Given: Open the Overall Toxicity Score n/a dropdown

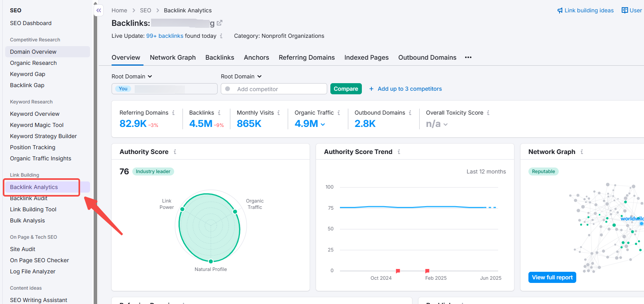Looking at the screenshot, I should [446, 125].
